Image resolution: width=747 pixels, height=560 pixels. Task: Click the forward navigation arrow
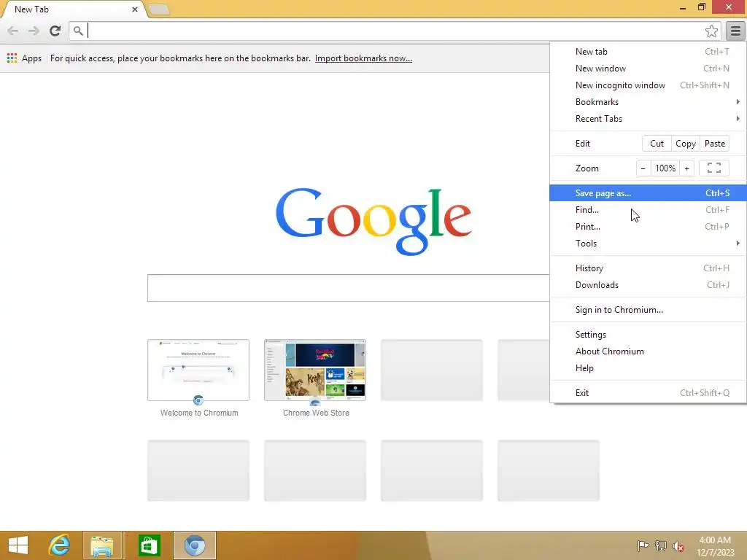(34, 31)
